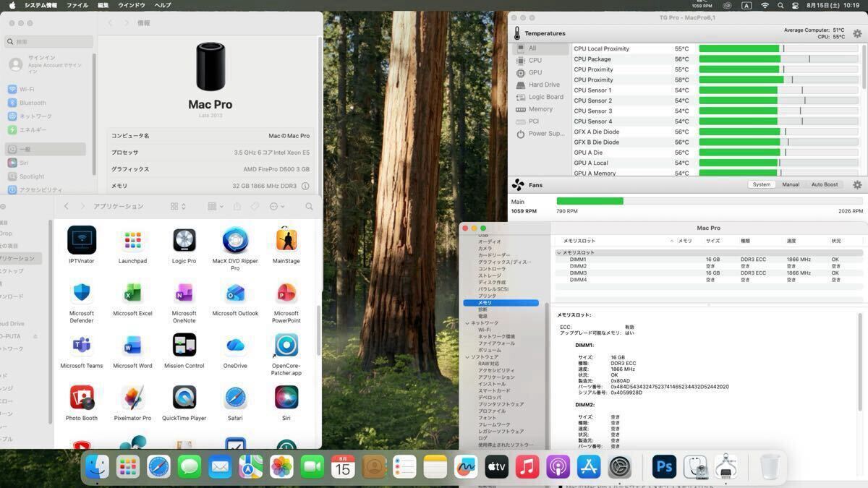This screenshot has width=868, height=488.
Task: Select Auto Boost fan mode
Action: coord(825,184)
